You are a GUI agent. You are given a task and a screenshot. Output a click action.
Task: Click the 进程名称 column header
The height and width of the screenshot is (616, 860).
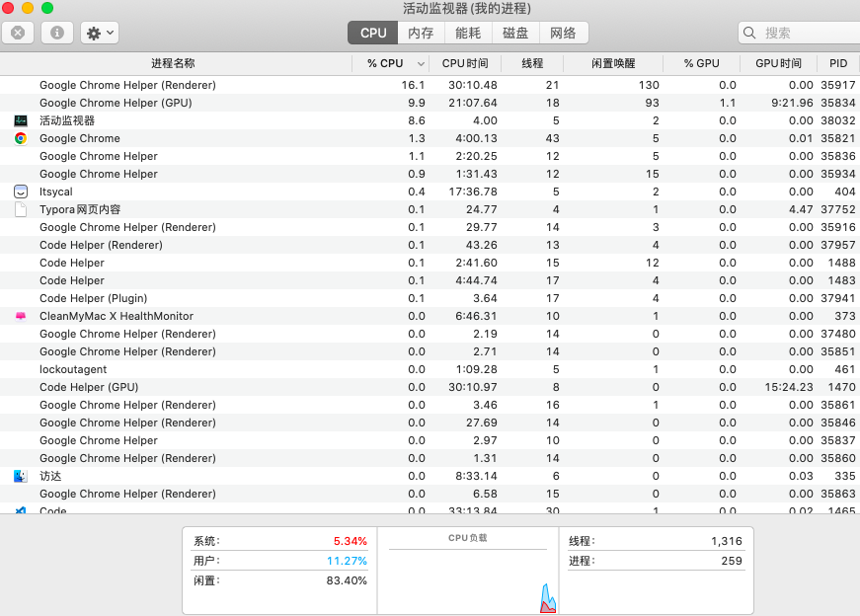173,63
